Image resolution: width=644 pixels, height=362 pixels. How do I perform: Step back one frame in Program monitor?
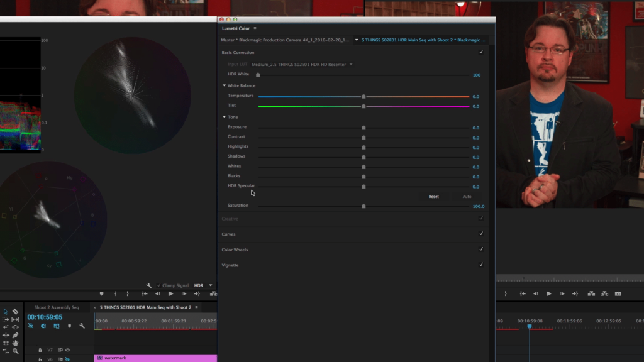536,294
